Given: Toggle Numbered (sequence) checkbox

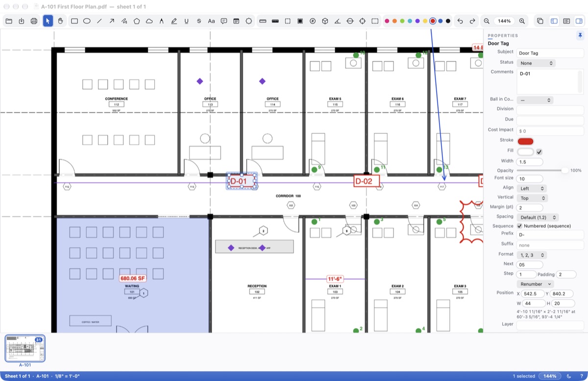Looking at the screenshot, I should (519, 226).
